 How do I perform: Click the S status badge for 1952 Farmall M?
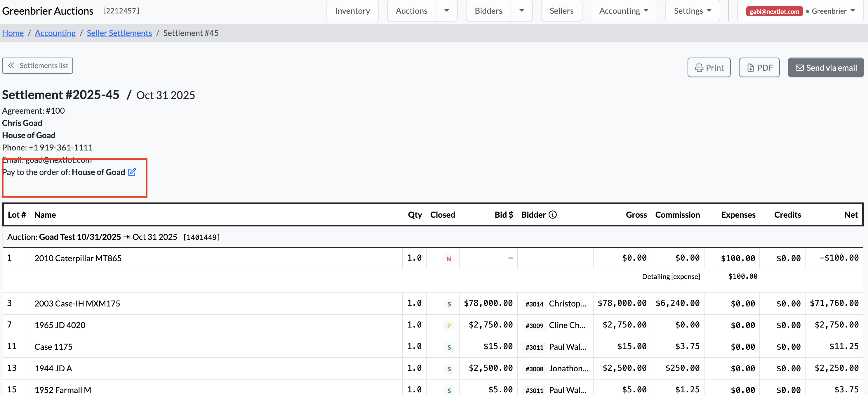pyautogui.click(x=449, y=390)
